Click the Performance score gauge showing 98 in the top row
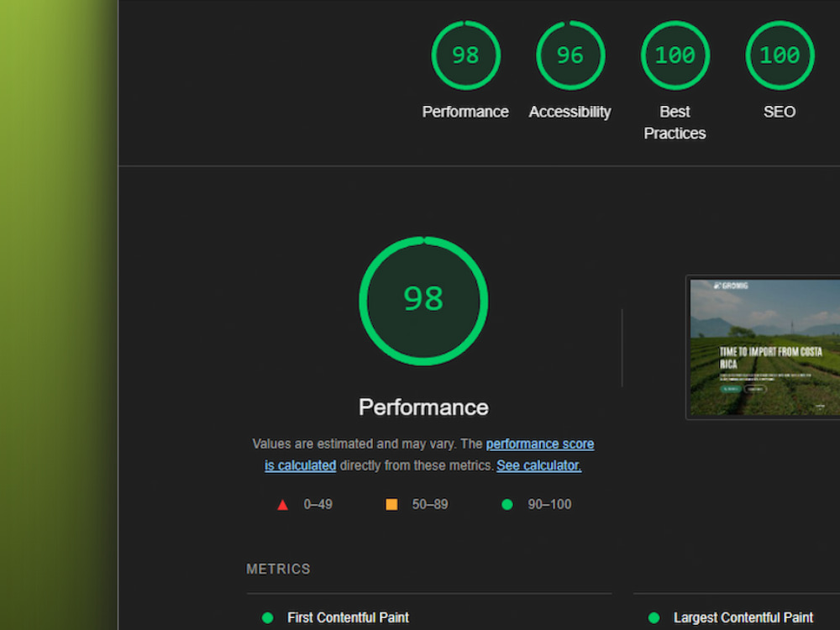 coord(465,55)
